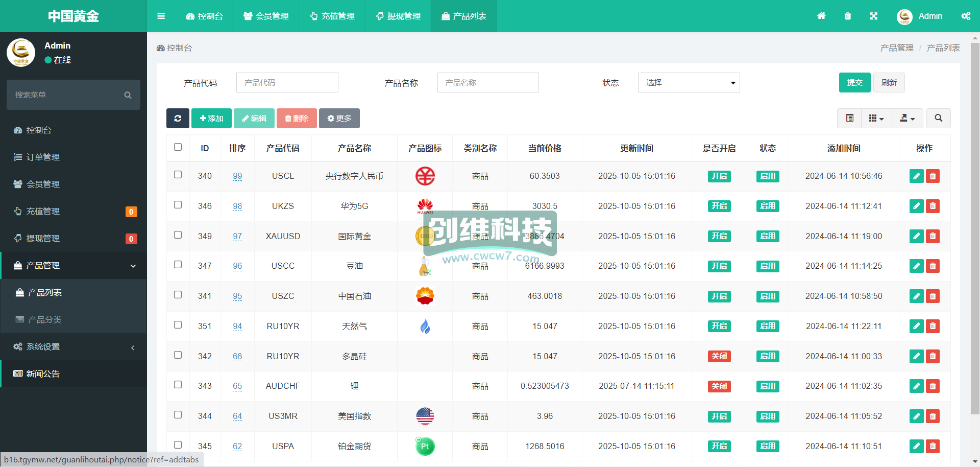980x467 pixels.
Task: Tick the checkbox for row 346
Action: [178, 205]
